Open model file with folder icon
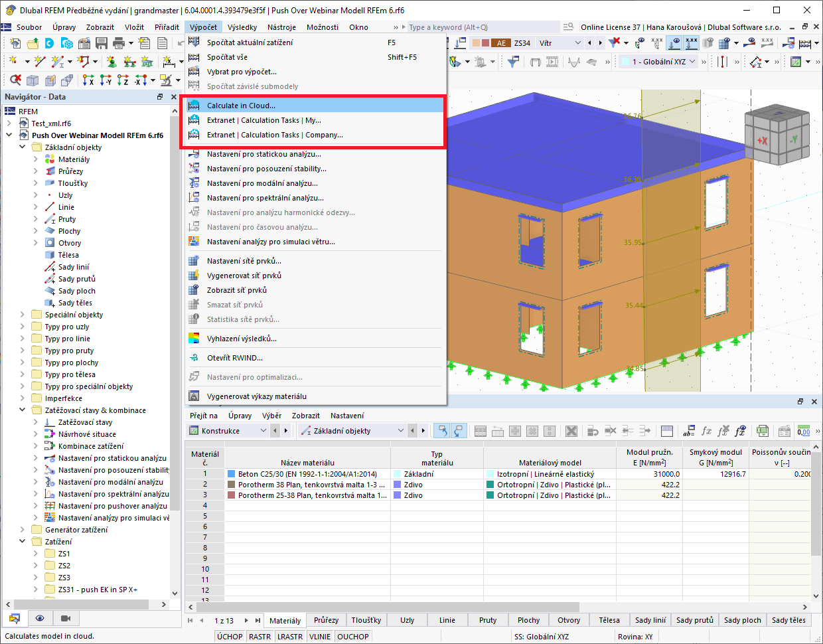 pos(33,43)
